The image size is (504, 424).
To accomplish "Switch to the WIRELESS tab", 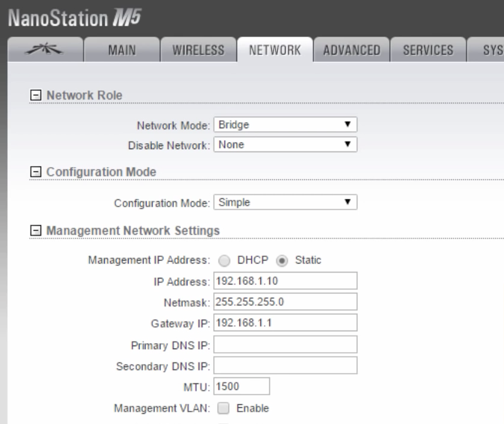I will 198,50.
